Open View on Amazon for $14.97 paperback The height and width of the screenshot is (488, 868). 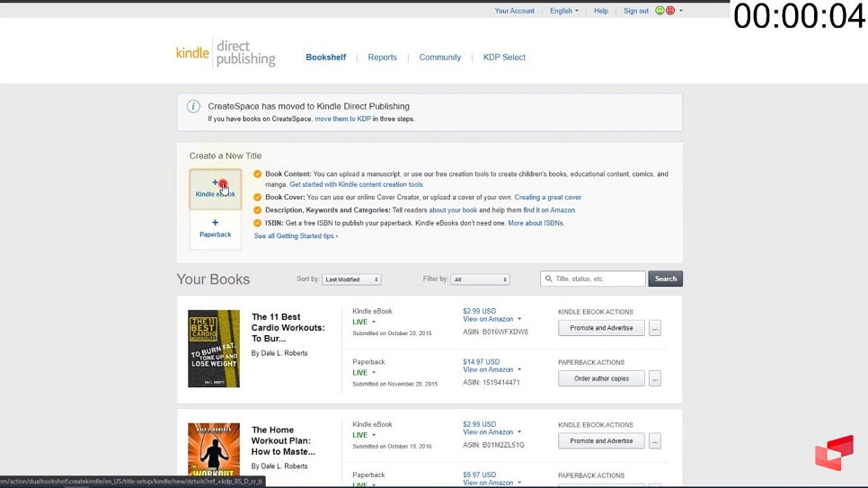[492, 369]
